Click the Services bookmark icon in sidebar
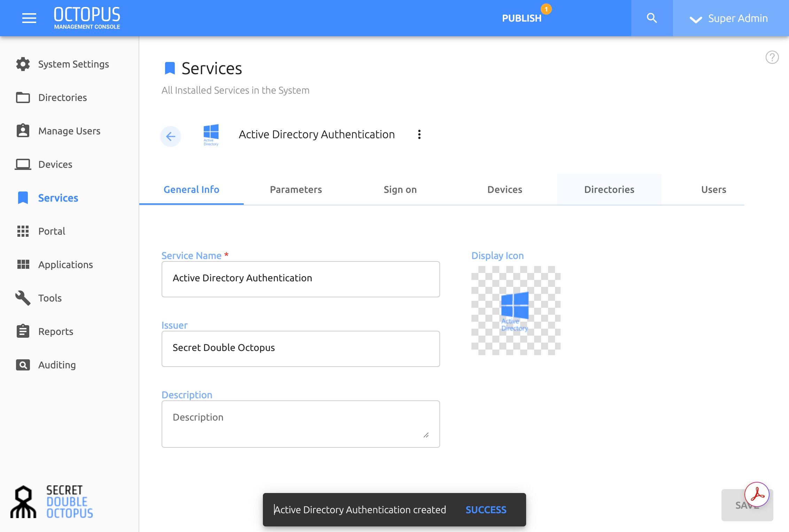Image resolution: width=789 pixels, height=532 pixels. tap(23, 198)
